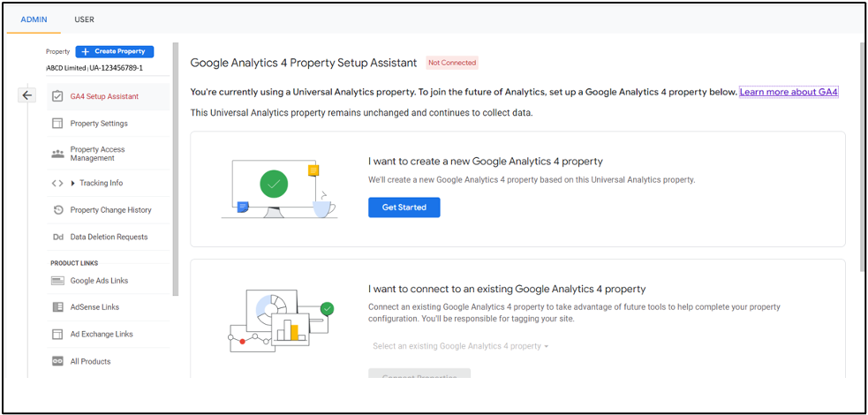Click the GA4 Setup Assistant checkmark icon
This screenshot has width=868, height=415.
(x=57, y=96)
